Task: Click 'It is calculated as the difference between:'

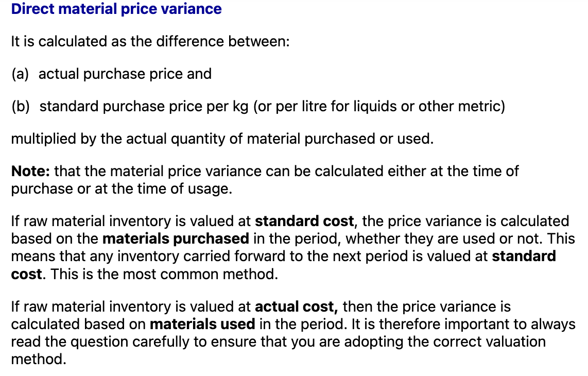Action: pyautogui.click(x=150, y=41)
